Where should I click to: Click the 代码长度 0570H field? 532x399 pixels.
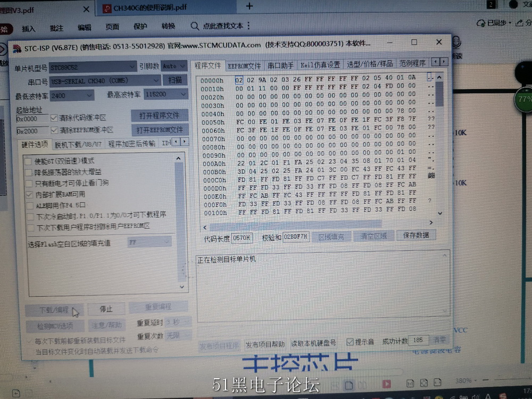pyautogui.click(x=242, y=238)
